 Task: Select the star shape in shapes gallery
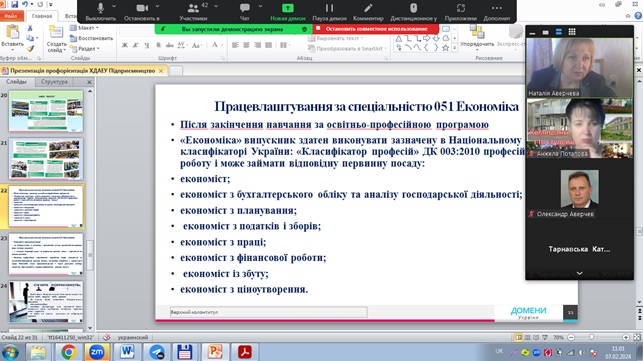tap(445, 48)
